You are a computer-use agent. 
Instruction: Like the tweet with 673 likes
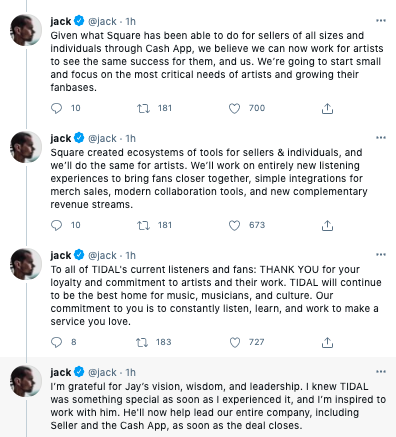pyautogui.click(x=234, y=226)
